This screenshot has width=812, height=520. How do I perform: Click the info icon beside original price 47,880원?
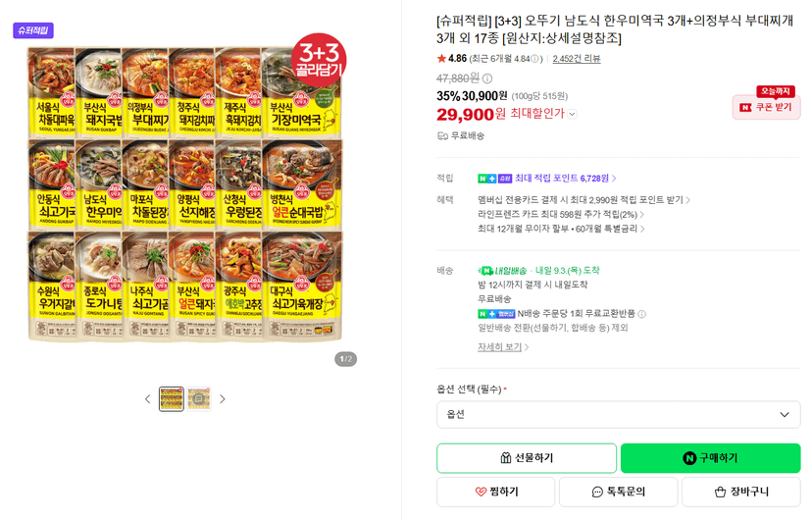[x=487, y=78]
